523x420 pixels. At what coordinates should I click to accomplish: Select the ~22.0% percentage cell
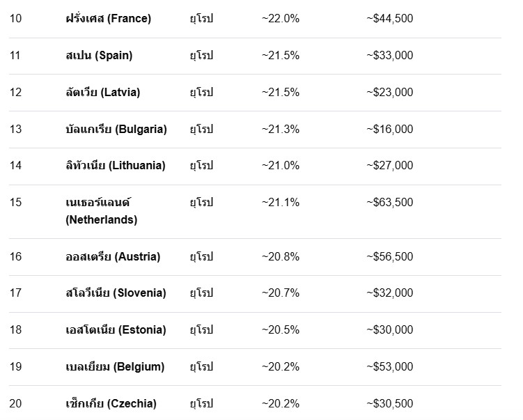point(281,18)
